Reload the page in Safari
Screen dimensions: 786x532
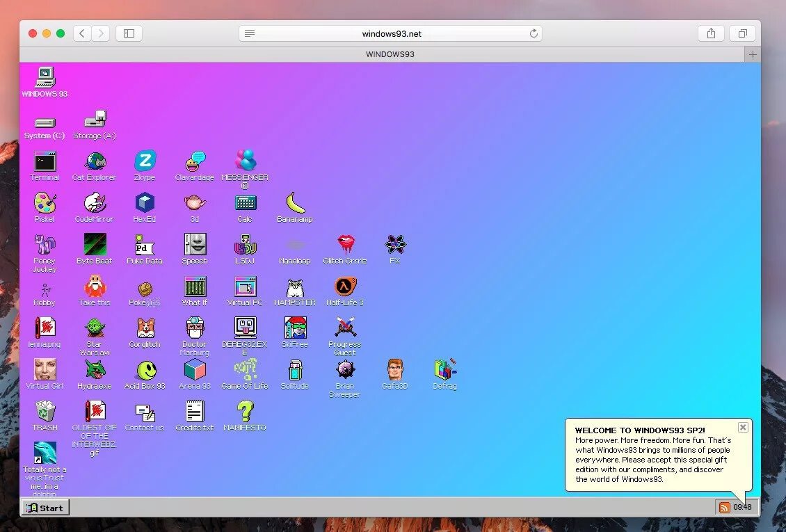tap(534, 33)
